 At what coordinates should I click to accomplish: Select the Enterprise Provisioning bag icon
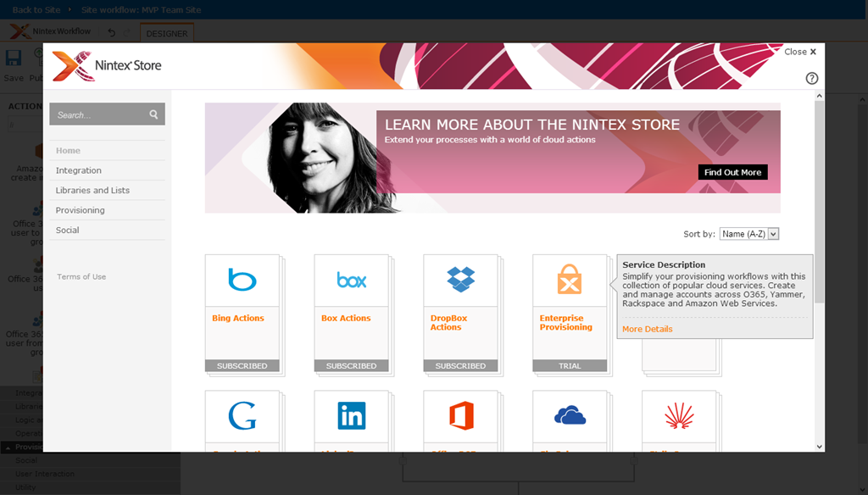570,280
